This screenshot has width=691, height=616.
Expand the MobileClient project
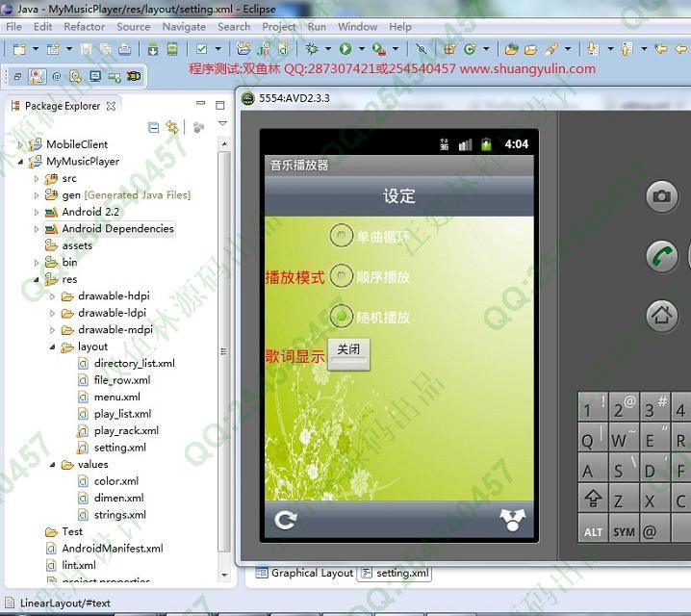click(22, 144)
